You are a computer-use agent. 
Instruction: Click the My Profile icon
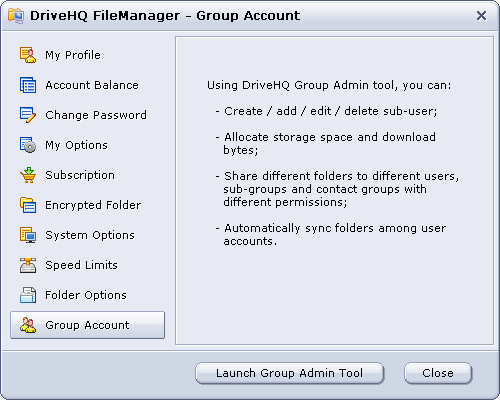28,55
